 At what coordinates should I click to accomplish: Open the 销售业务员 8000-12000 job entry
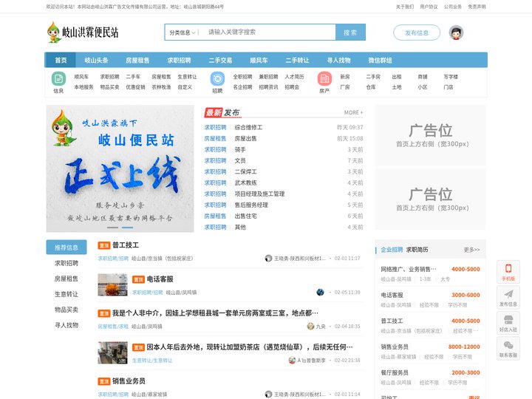(x=430, y=351)
